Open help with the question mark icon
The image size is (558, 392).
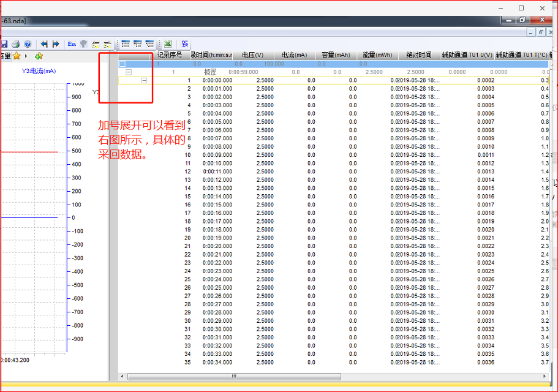pos(28,43)
